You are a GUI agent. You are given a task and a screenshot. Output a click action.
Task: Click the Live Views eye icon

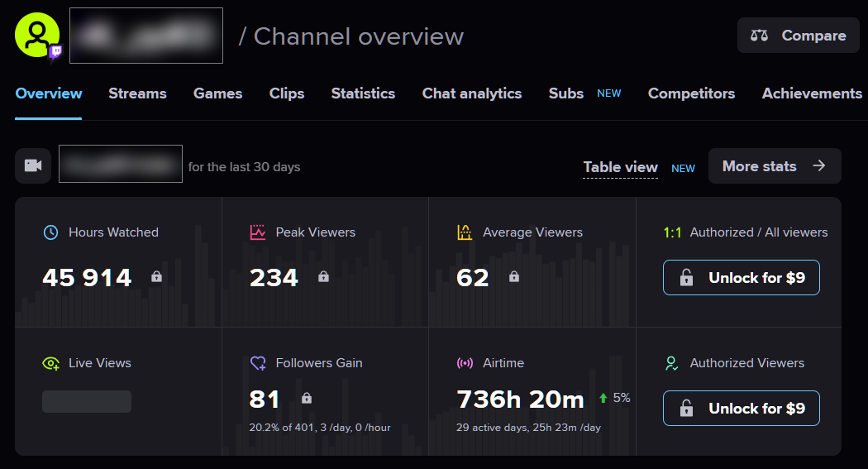coord(51,363)
